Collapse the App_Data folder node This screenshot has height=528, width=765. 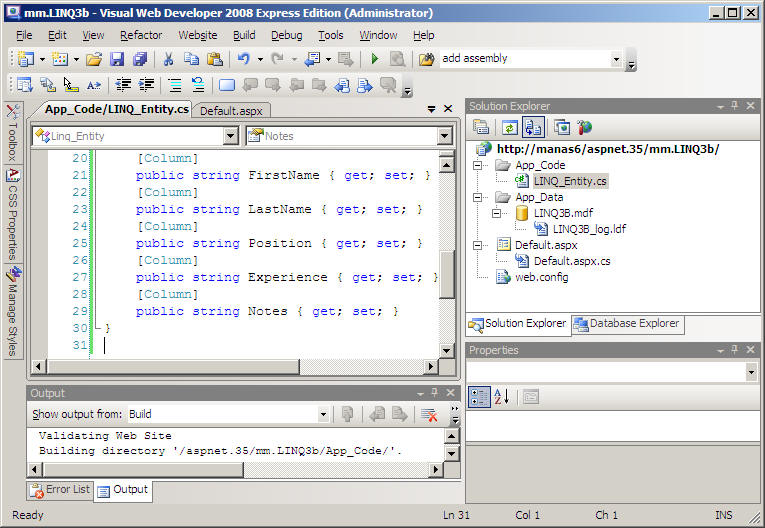pos(478,197)
